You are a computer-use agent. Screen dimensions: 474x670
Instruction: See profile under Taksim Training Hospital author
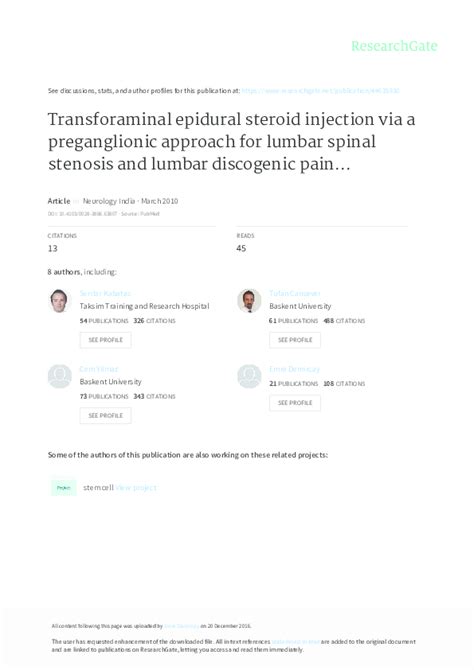tap(106, 340)
